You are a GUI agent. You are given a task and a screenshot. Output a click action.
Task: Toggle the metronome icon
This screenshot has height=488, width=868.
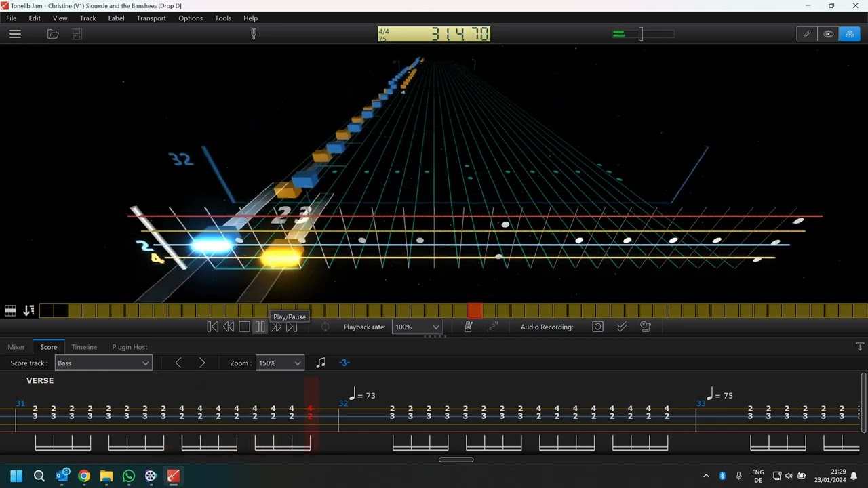click(x=468, y=327)
